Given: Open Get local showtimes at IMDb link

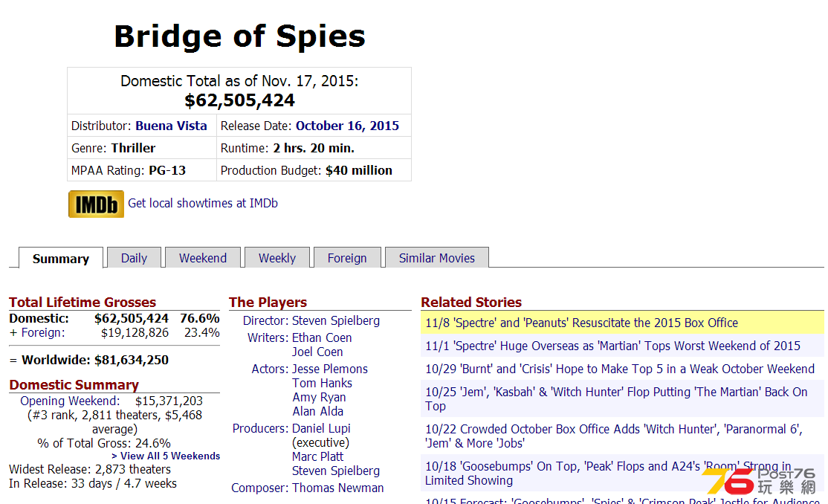Looking at the screenshot, I should coord(203,204).
